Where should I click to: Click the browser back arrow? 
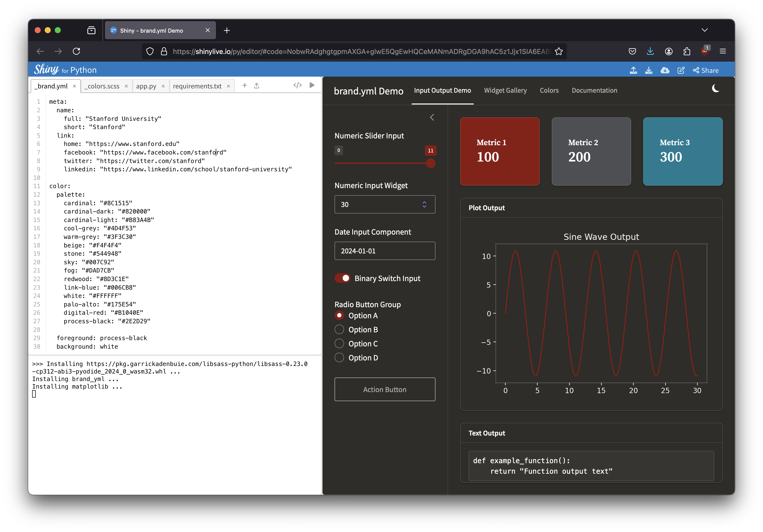(x=40, y=51)
